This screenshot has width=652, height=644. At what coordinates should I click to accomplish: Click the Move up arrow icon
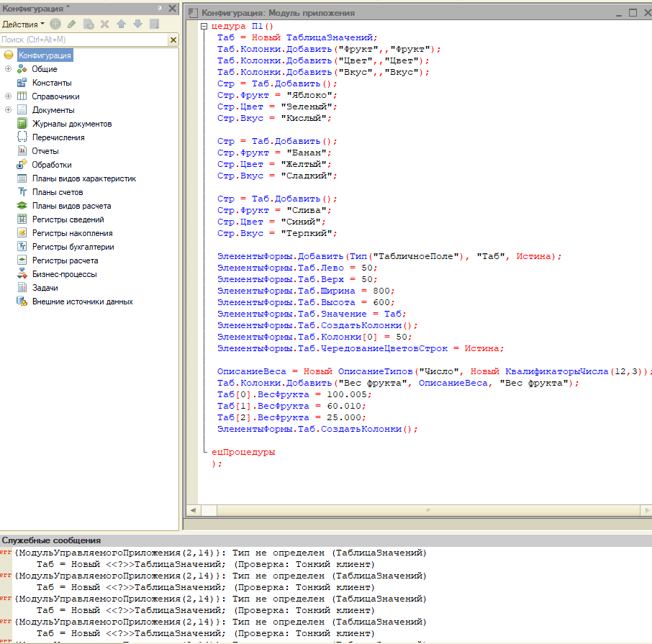point(121,24)
